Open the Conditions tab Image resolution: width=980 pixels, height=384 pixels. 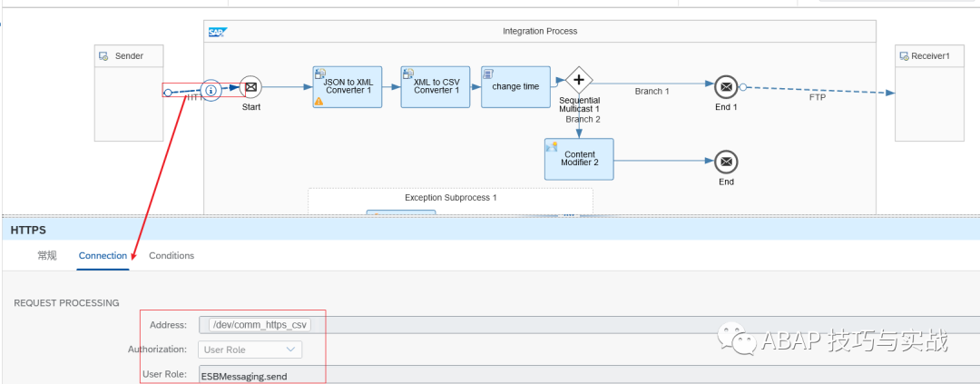coord(171,256)
